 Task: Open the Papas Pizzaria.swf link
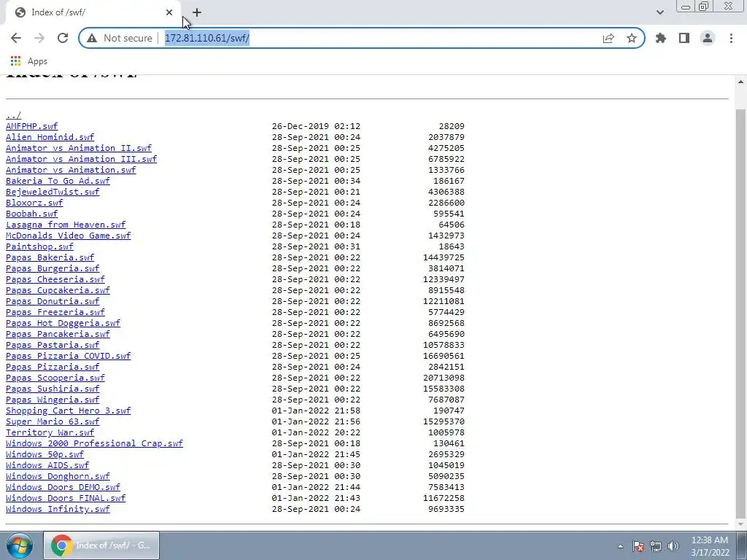click(53, 367)
